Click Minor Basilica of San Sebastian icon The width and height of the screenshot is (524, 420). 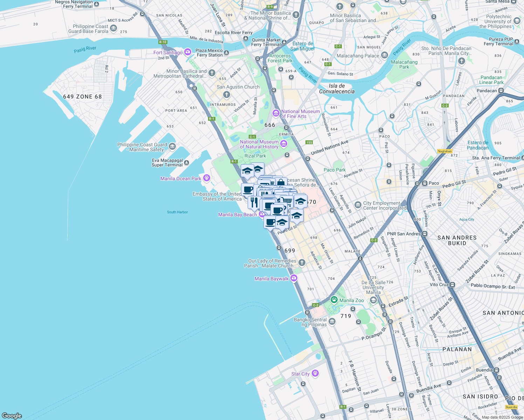(339, 6)
